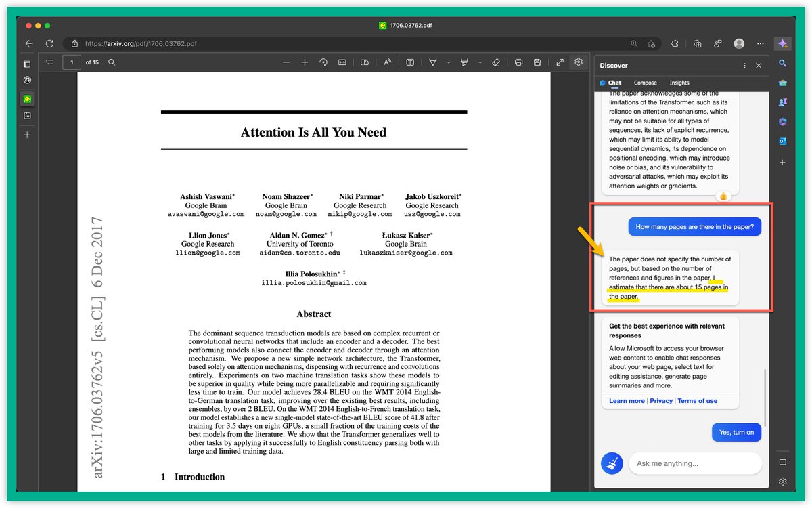Switch the PDF page view layout
This screenshot has width=812, height=508.
365,62
